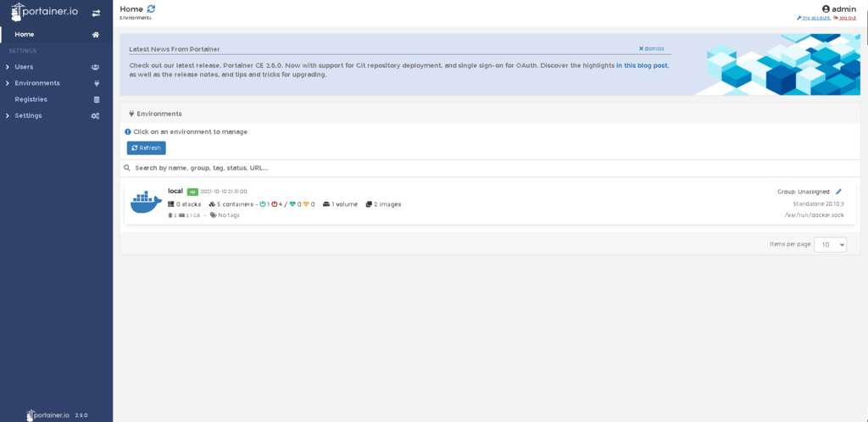Click 'Standalone 20.10.9' text
Viewport: 868px width, 422px height.
818,203
